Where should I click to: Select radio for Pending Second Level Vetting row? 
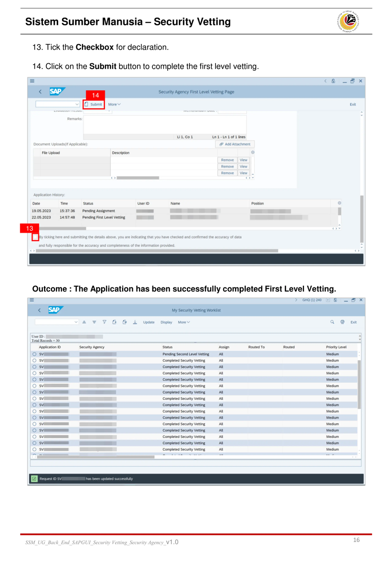pyautogui.click(x=34, y=354)
